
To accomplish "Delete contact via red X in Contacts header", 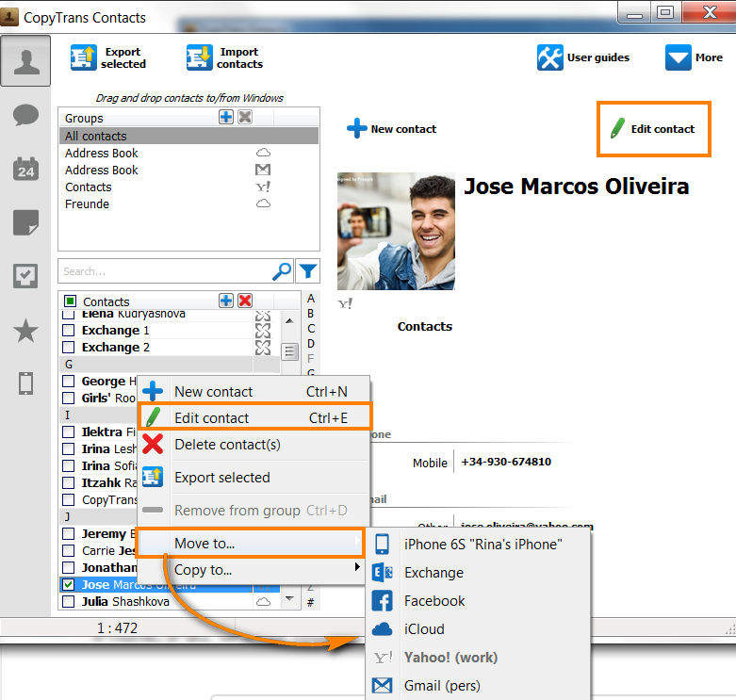I will coord(245,301).
